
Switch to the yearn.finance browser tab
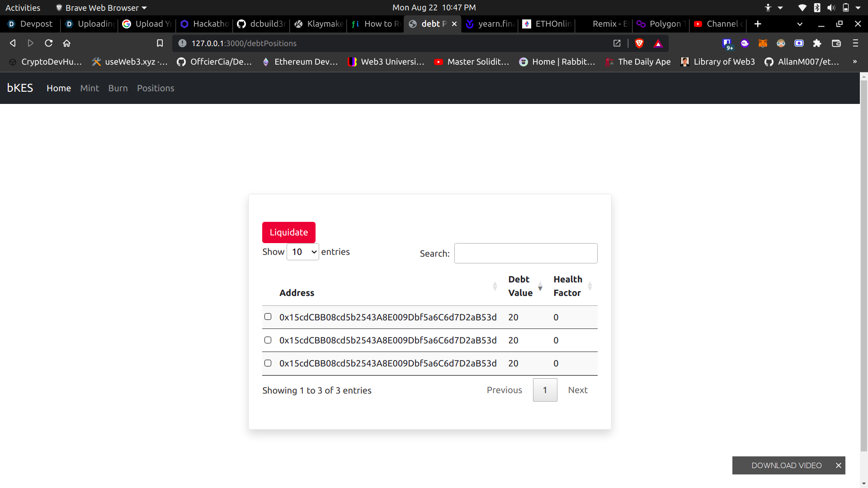click(490, 24)
